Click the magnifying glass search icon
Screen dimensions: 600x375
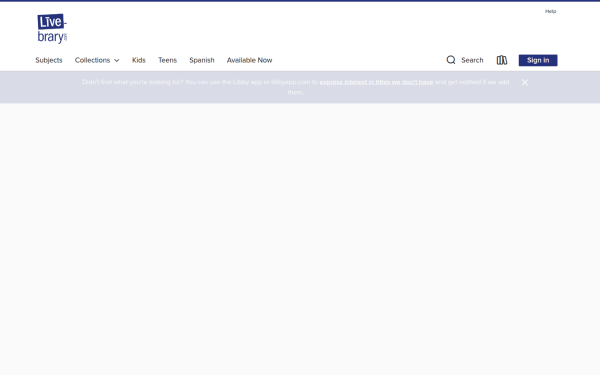click(451, 60)
